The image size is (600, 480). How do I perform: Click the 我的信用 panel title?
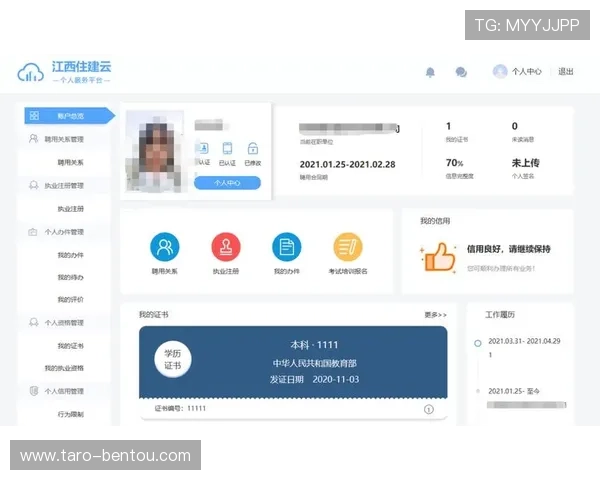coord(435,221)
